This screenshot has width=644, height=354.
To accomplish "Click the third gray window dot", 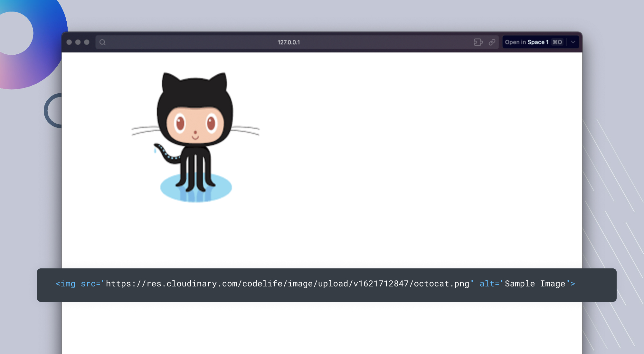I will 87,42.
